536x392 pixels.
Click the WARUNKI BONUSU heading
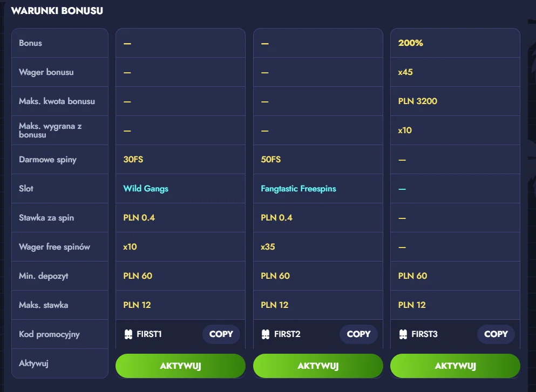57,11
